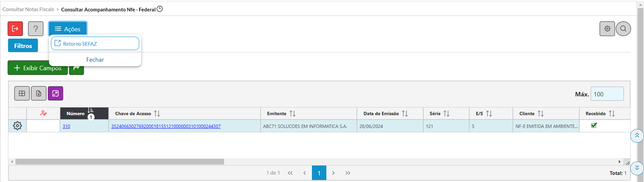Image resolution: width=644 pixels, height=182 pixels.
Task: Toggle the Recebido checkbox in the row
Action: pos(594,125)
